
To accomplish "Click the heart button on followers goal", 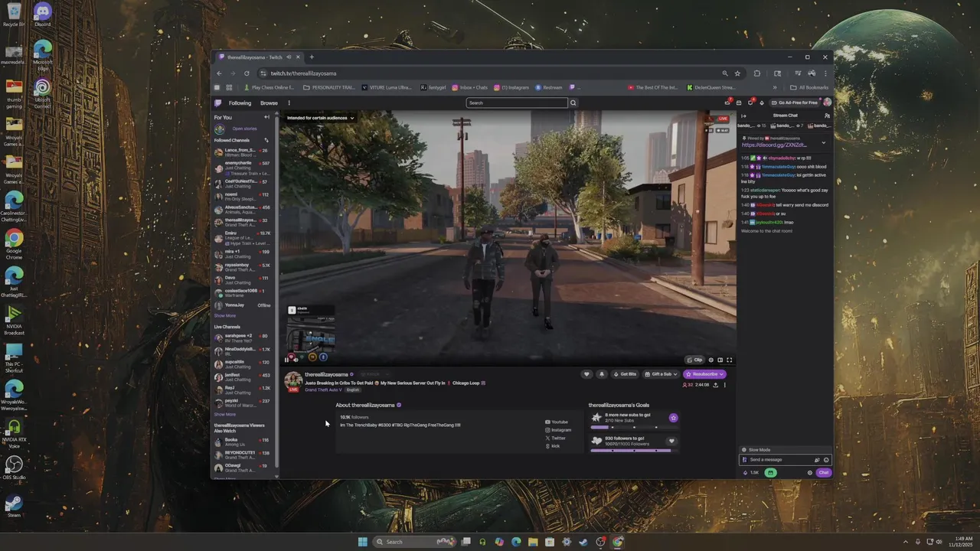I will click(x=671, y=441).
